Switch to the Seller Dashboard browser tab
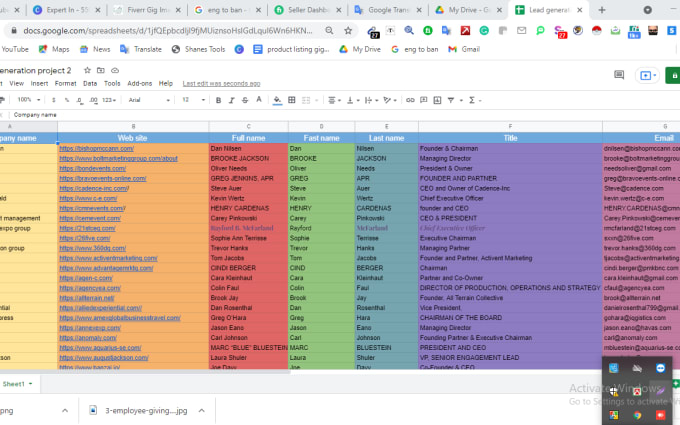 point(308,10)
